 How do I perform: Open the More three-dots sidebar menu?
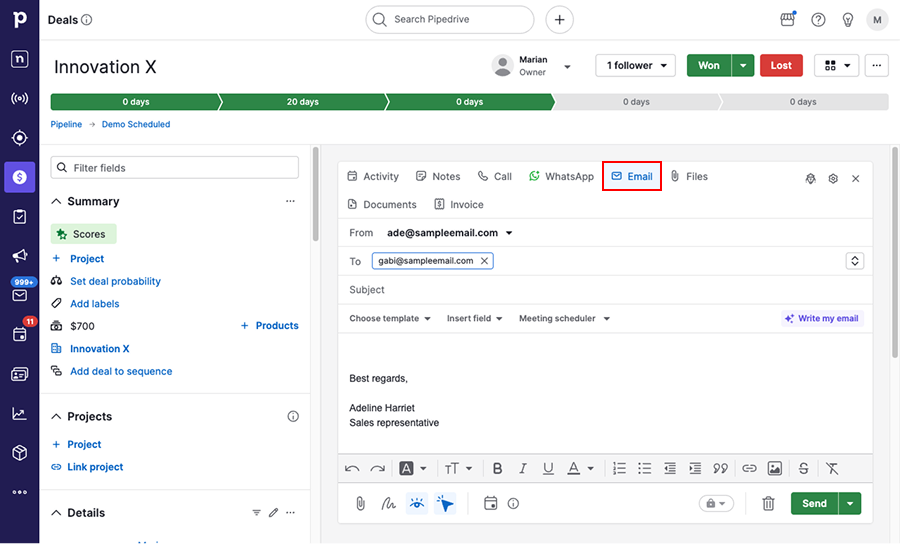click(20, 492)
